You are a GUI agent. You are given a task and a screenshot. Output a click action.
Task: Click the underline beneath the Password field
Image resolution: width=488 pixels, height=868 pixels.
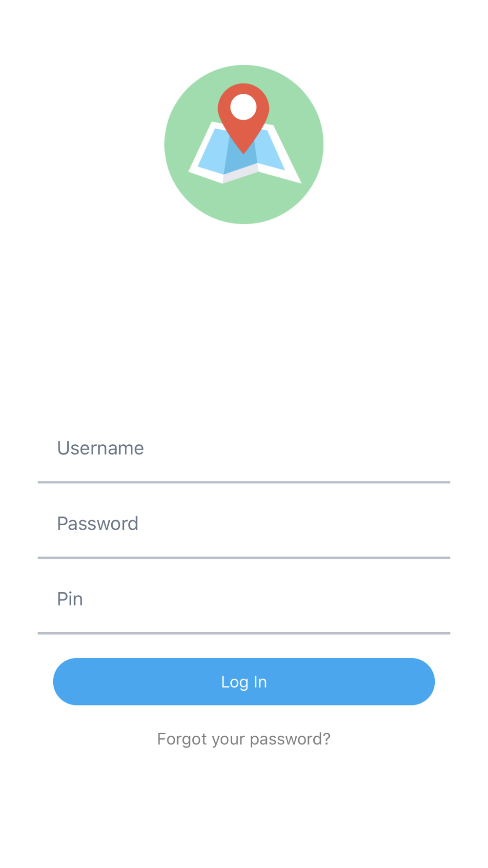(x=244, y=558)
